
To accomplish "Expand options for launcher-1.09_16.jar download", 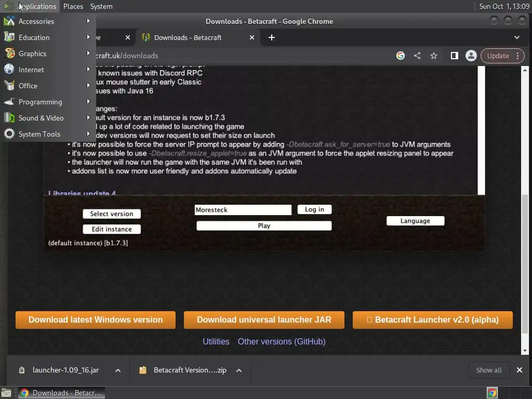I will click(x=118, y=370).
